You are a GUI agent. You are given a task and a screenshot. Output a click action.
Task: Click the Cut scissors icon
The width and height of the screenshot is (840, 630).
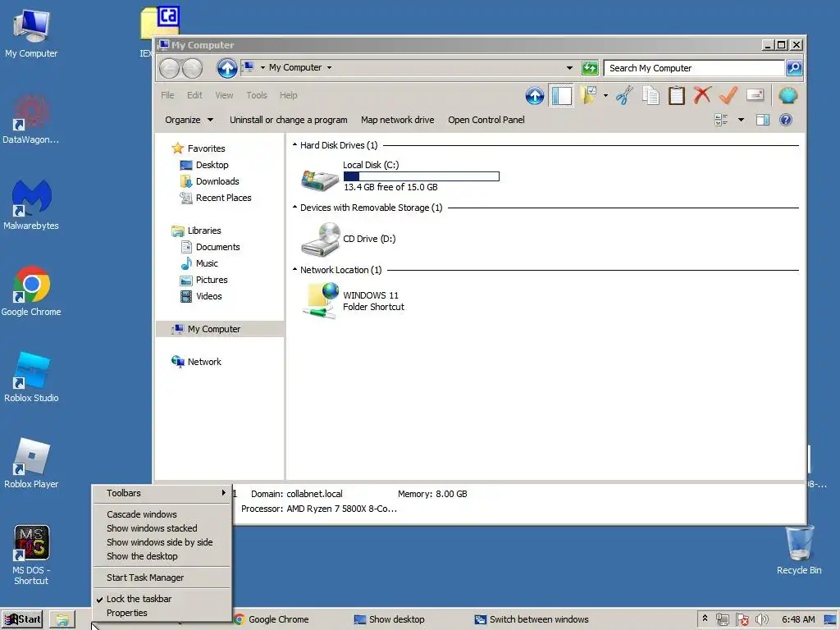tap(624, 96)
